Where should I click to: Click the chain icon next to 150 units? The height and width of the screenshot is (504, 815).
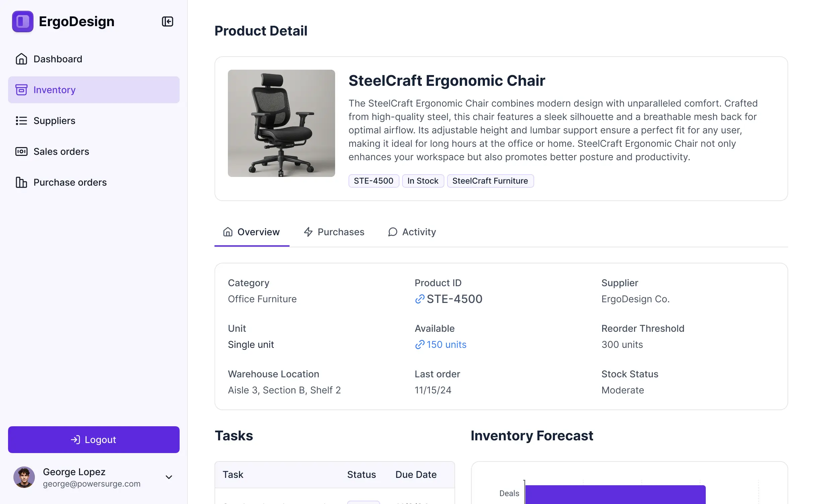click(x=419, y=344)
